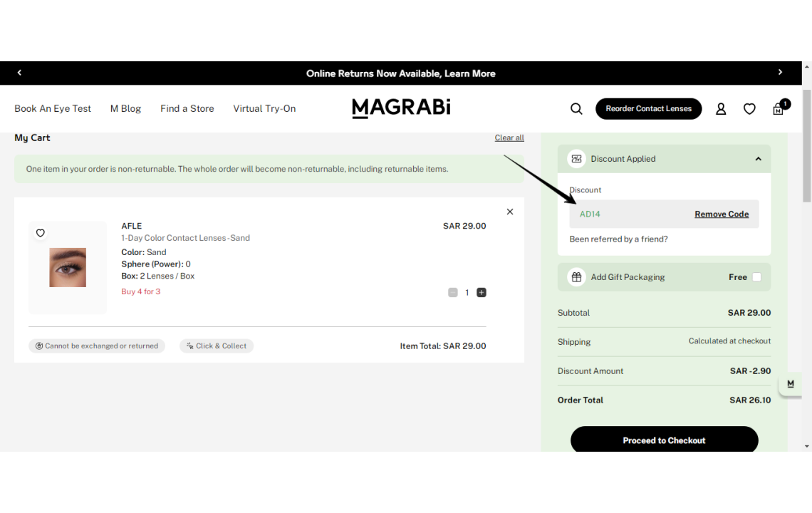Image resolution: width=812 pixels, height=513 pixels.
Task: Decrease AFLE quantity with minus button
Action: click(x=452, y=293)
